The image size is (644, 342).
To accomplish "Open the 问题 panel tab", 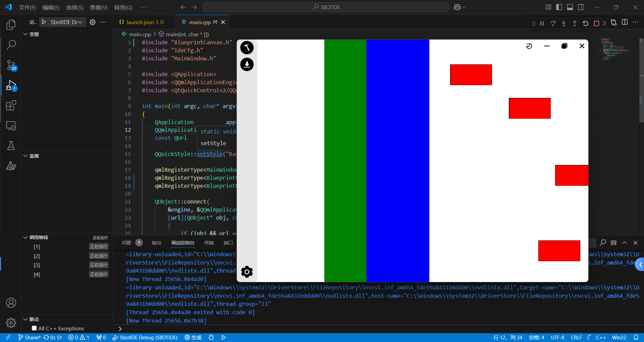I will [126, 243].
